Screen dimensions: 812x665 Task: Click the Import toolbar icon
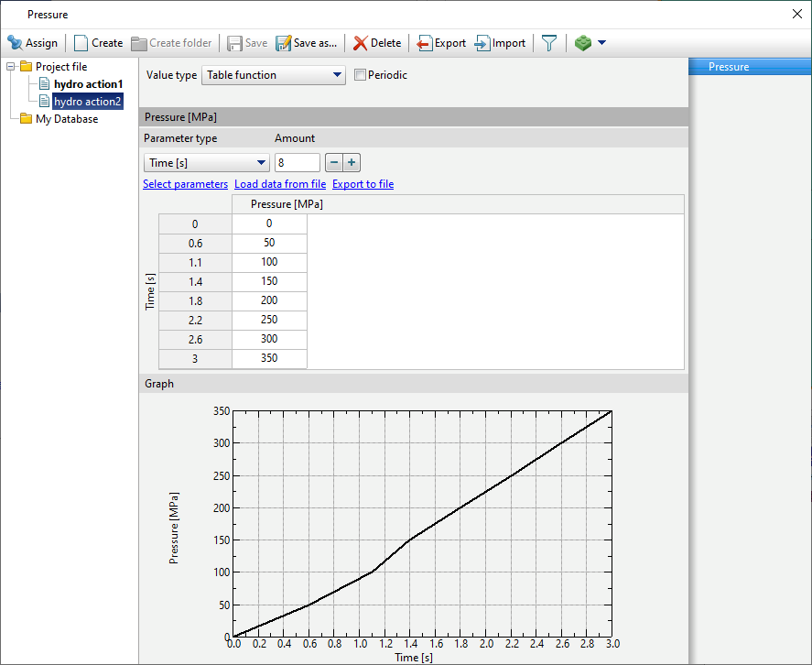coord(482,43)
